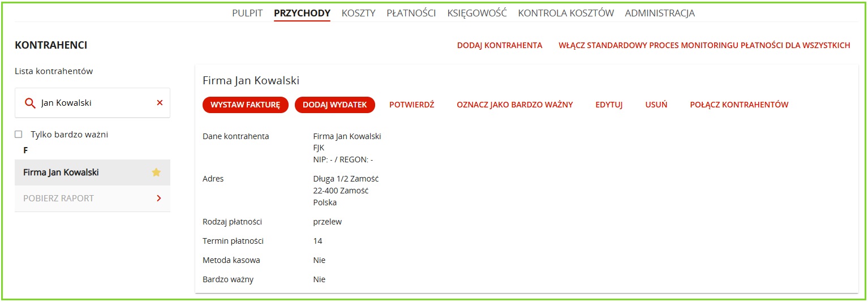Screen dimensions: 868x302
Task: Open the Przychody tab
Action: tap(302, 13)
